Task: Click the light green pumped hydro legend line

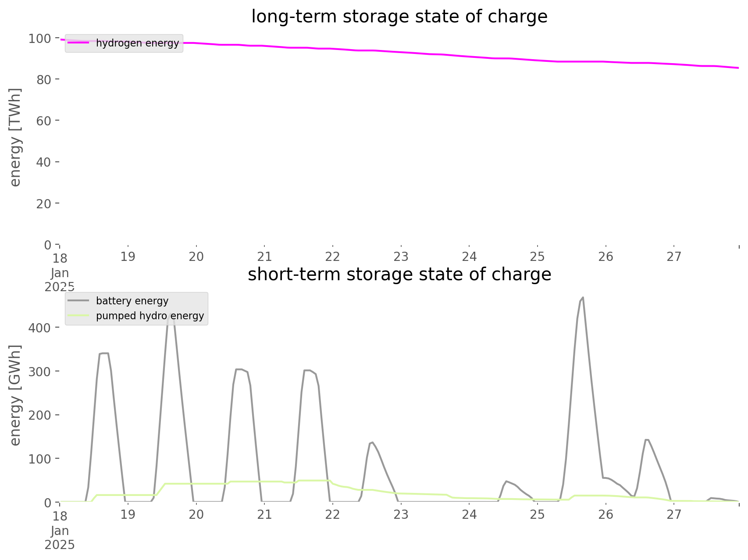Action: 78,316
